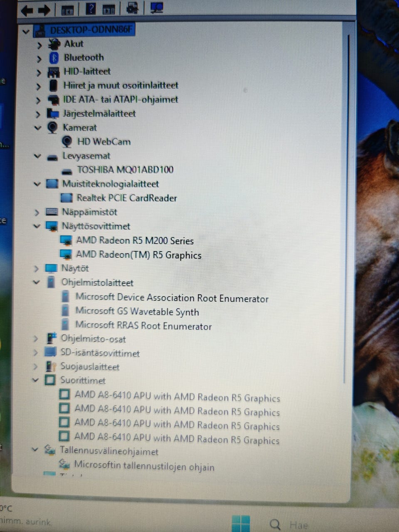Select AMD Radeon(TM) R5 Graphics adapter
Screen dimensions: 399x532
pyautogui.click(x=138, y=254)
